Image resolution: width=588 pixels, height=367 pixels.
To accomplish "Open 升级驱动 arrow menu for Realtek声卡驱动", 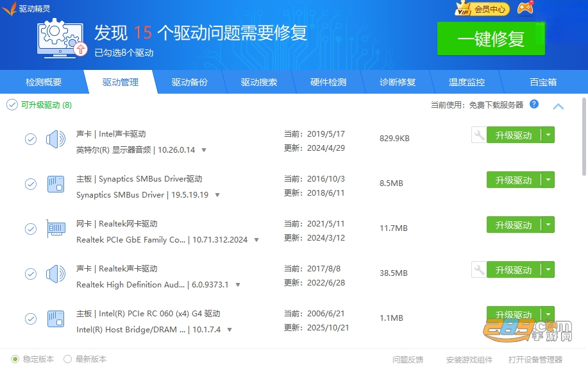I will tap(548, 269).
